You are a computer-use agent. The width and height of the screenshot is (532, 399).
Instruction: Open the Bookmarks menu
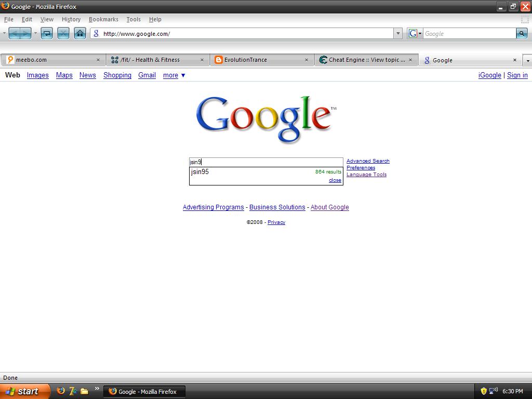103,19
